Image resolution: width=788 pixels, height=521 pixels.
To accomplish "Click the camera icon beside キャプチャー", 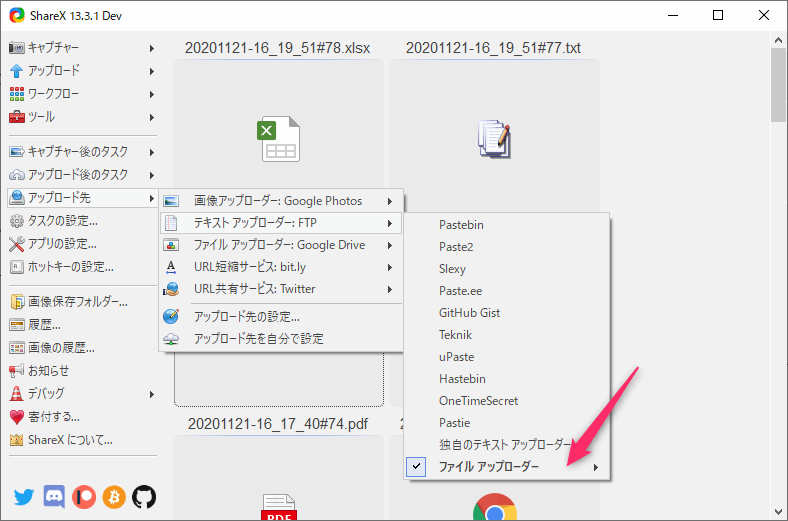I will 17,48.
